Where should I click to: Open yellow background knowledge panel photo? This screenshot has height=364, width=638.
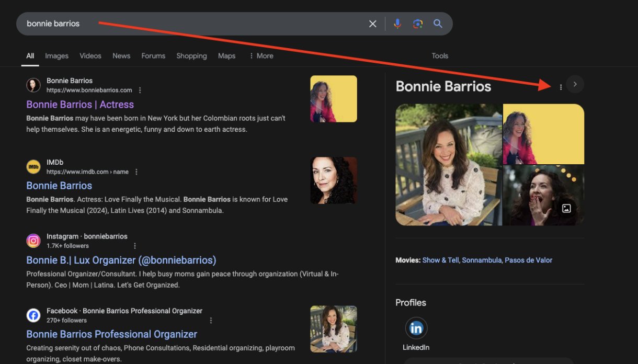544,134
